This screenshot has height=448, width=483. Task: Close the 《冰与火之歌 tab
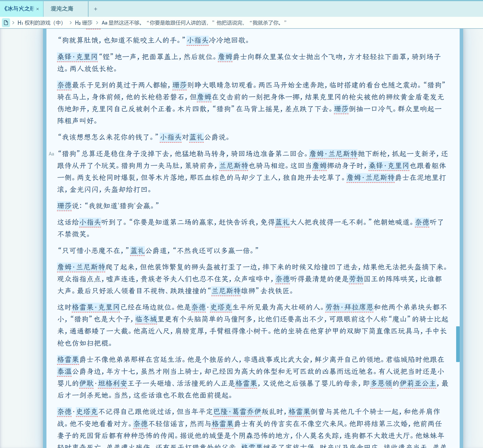pos(38,9)
